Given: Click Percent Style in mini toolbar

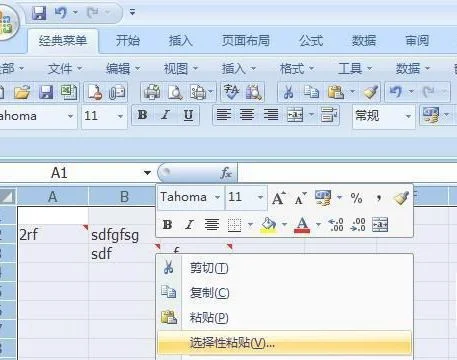Looking at the screenshot, I should click(x=356, y=198).
